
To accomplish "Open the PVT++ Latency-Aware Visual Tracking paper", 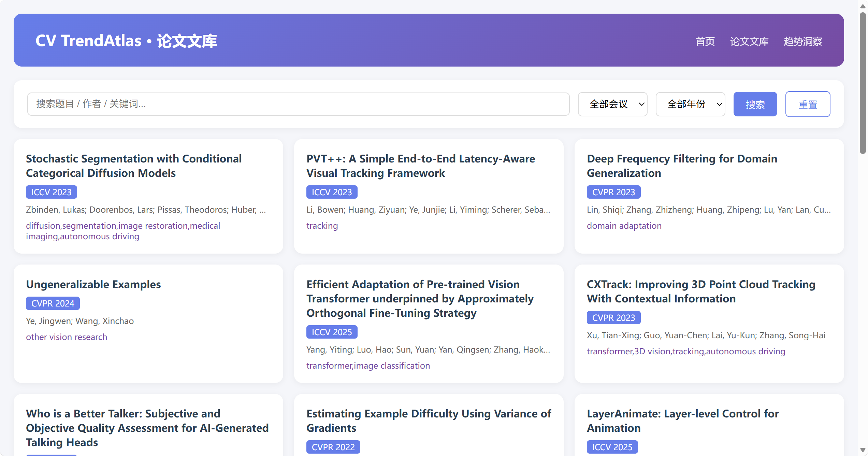I will click(420, 166).
